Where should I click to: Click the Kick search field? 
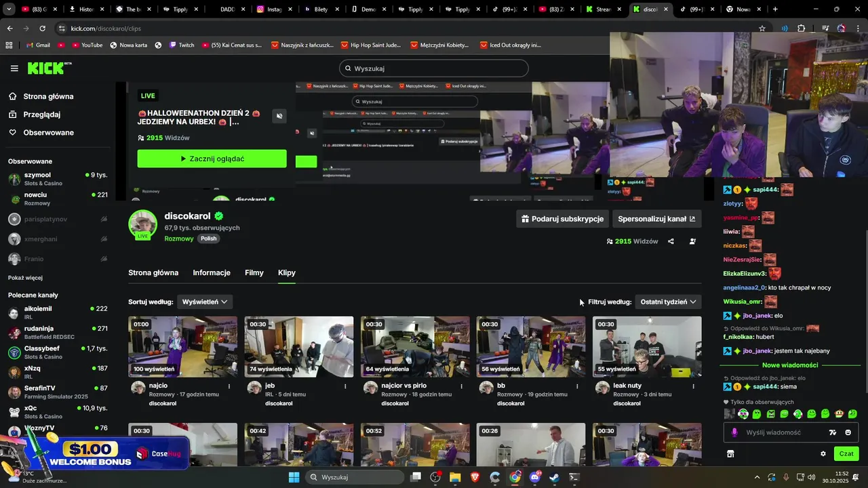coord(433,68)
